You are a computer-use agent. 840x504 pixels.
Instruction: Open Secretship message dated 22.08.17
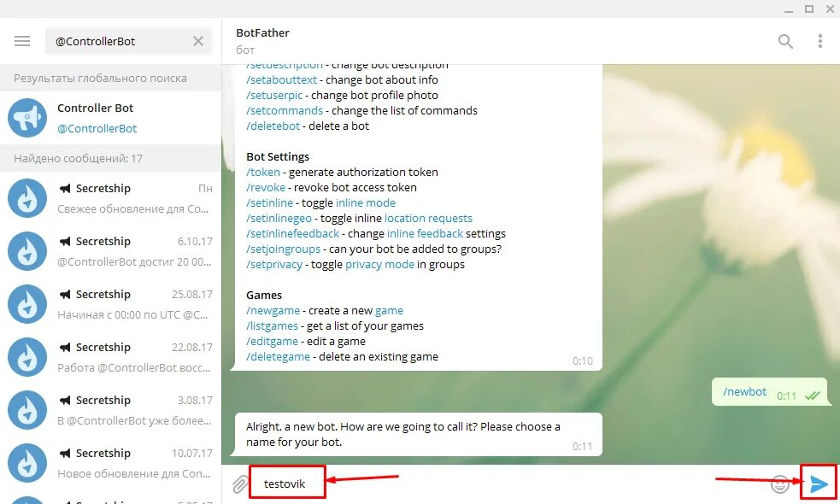(110, 357)
